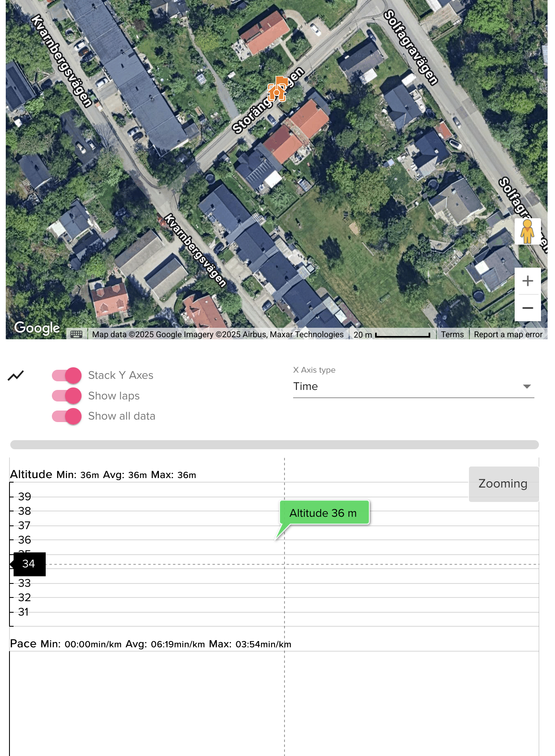Open the map Terms link
The height and width of the screenshot is (756, 555).
coord(452,334)
